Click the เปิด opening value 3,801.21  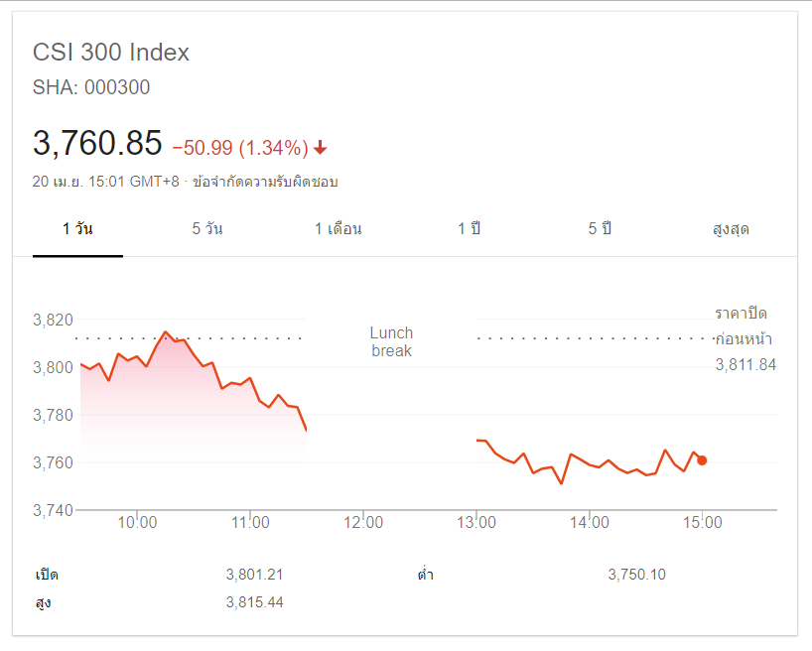click(254, 575)
